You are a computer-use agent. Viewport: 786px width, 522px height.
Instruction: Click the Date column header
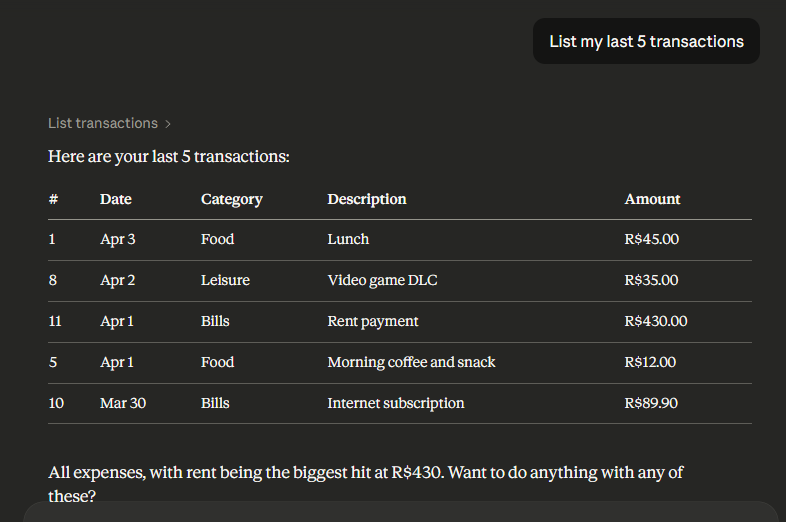pos(116,199)
